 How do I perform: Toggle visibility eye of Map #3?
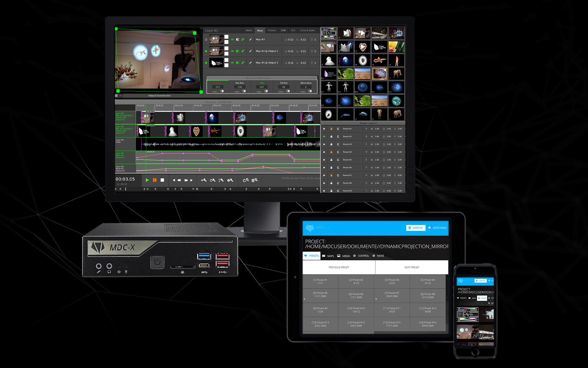tap(233, 40)
